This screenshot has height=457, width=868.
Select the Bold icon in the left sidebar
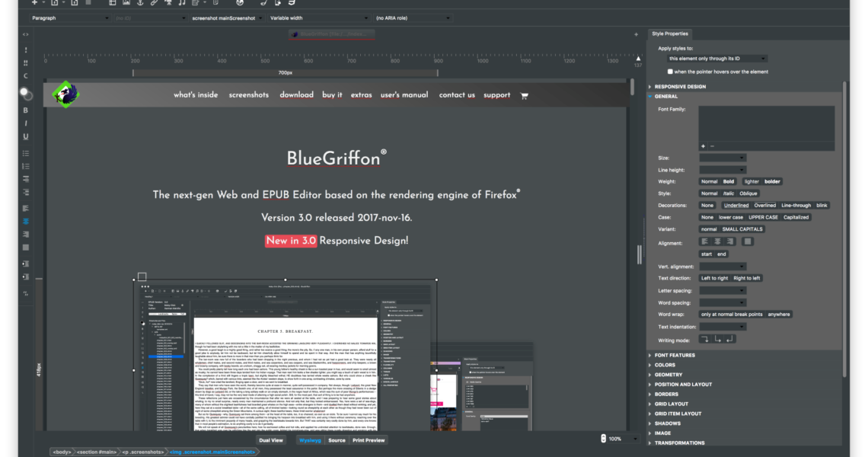pos(24,110)
